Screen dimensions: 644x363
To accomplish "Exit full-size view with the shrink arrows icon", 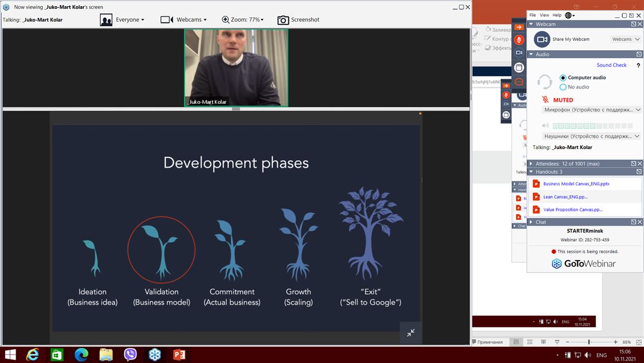I will (410, 333).
